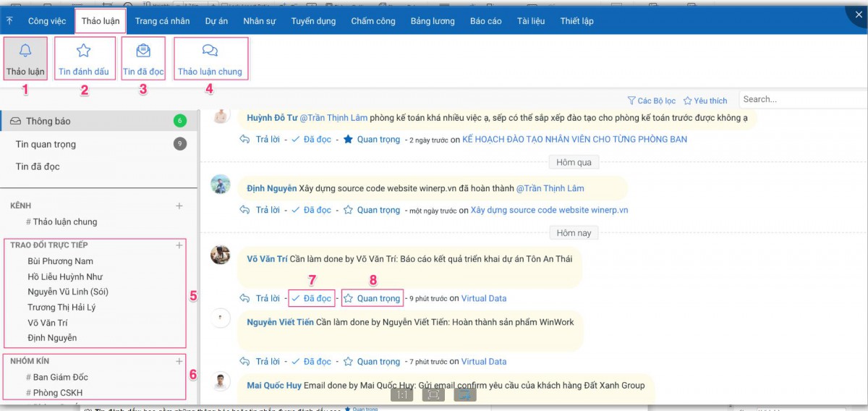The width and height of the screenshot is (868, 411).
Task: Switch to the Thảo luận tab
Action: (x=101, y=21)
